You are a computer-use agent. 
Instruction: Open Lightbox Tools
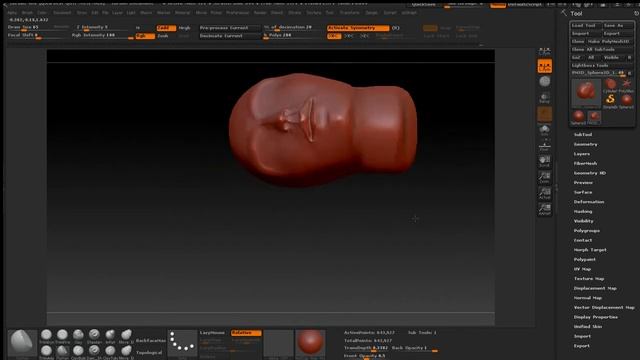pyautogui.click(x=602, y=65)
